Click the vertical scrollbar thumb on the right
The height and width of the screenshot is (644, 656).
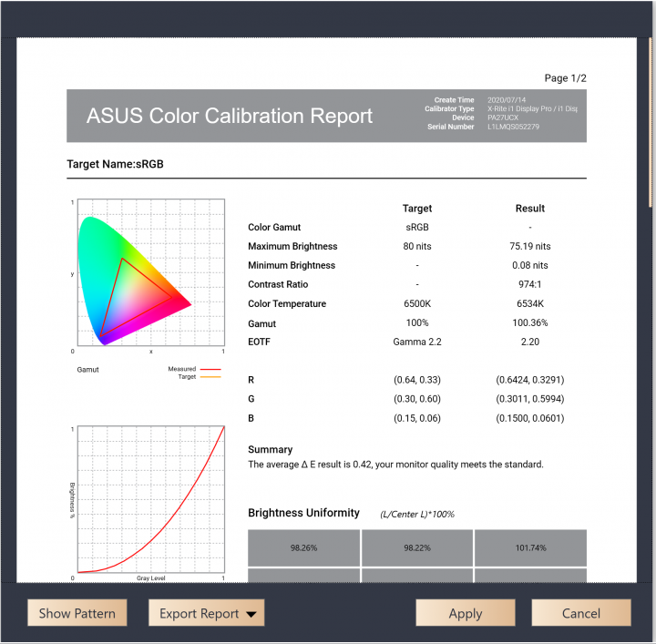point(650,123)
